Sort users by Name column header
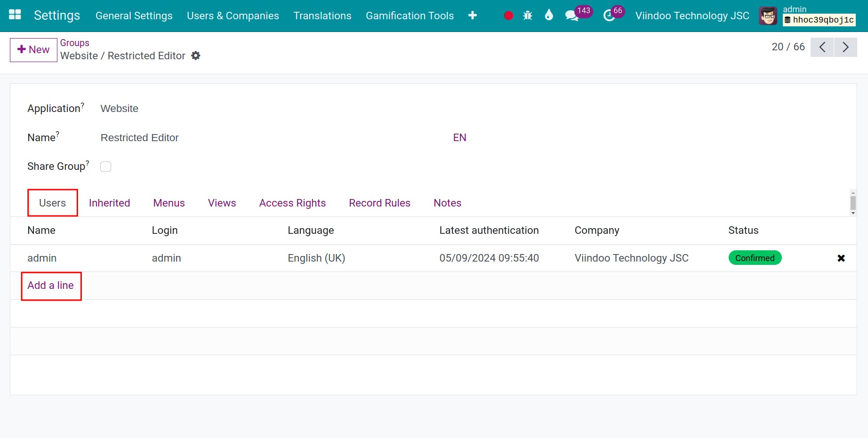This screenshot has width=868, height=438. coord(41,231)
